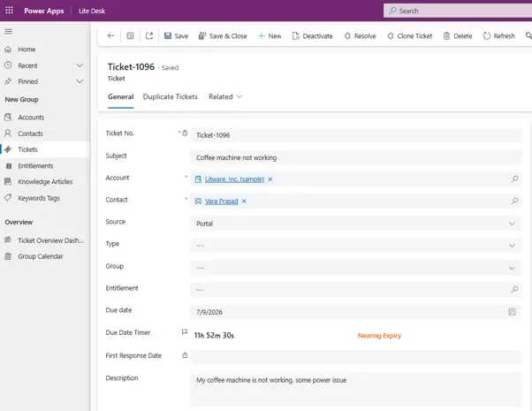Search contacts with lookup magnifier
Screen dimensions: 532x411
(x=514, y=201)
